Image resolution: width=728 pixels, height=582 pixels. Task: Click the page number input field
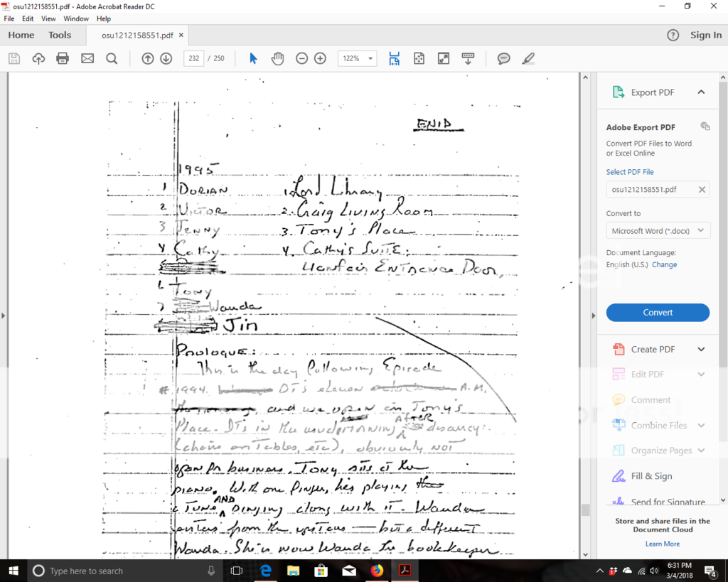193,58
